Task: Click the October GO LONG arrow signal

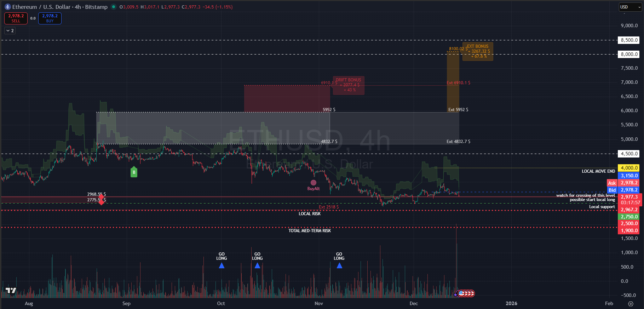Action: (x=222, y=265)
